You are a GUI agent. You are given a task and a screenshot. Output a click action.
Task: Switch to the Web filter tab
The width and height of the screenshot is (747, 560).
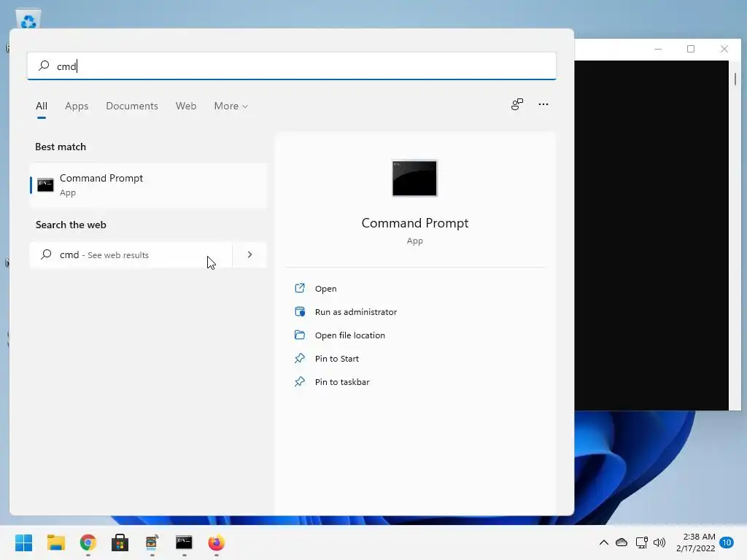tap(186, 106)
